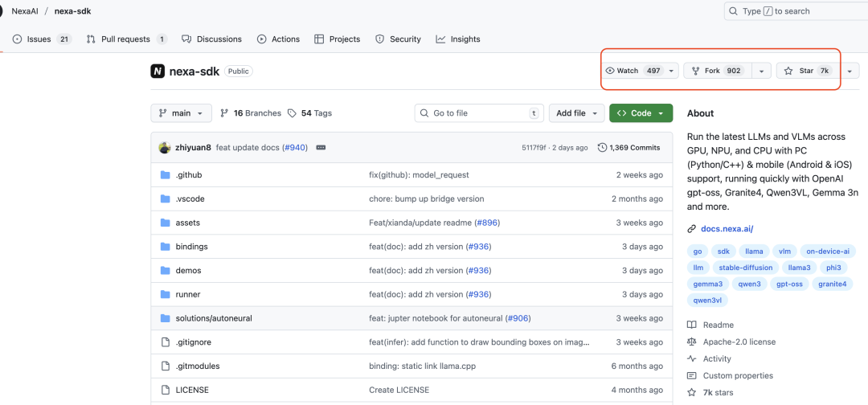Open the .vscode folder

click(191, 198)
